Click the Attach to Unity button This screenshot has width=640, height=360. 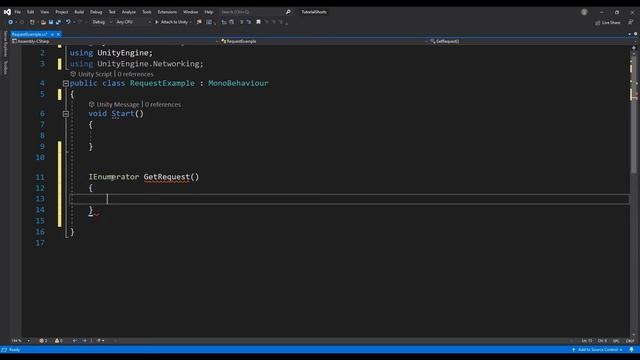171,22
